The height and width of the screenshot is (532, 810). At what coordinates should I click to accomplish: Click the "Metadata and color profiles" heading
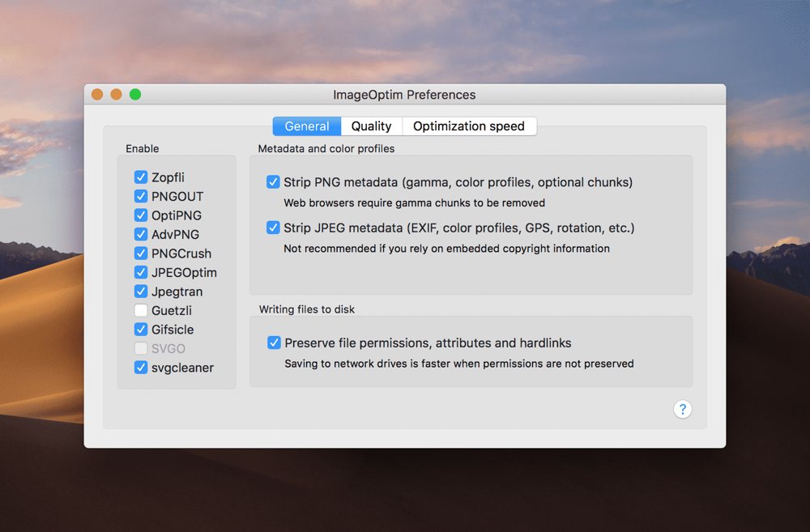point(326,149)
